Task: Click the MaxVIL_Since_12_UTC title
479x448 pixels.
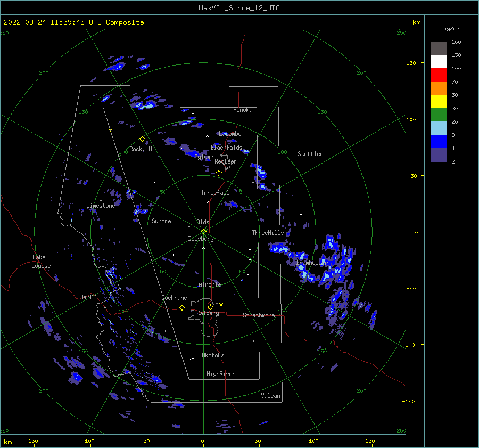Action: (x=239, y=8)
